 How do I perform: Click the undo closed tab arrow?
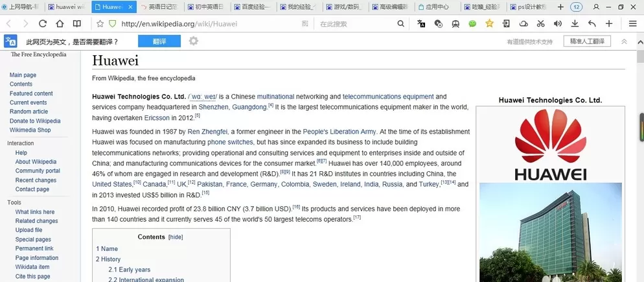(x=592, y=24)
